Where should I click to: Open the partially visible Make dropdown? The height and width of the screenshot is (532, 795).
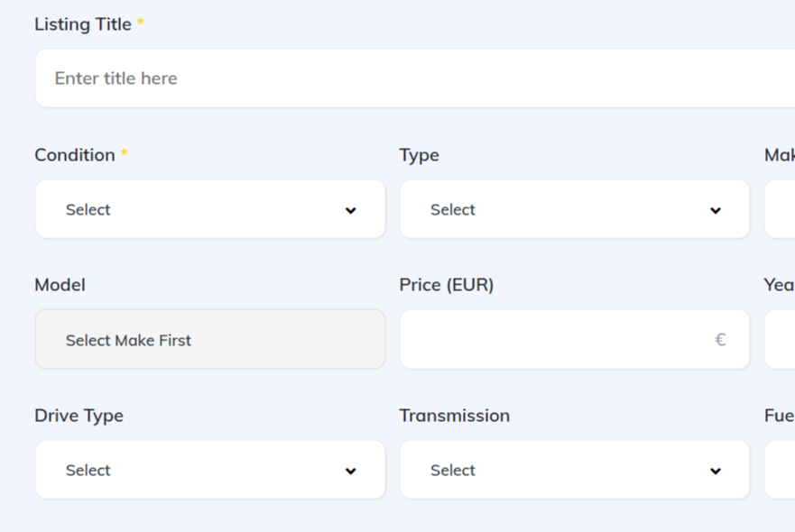click(781, 210)
